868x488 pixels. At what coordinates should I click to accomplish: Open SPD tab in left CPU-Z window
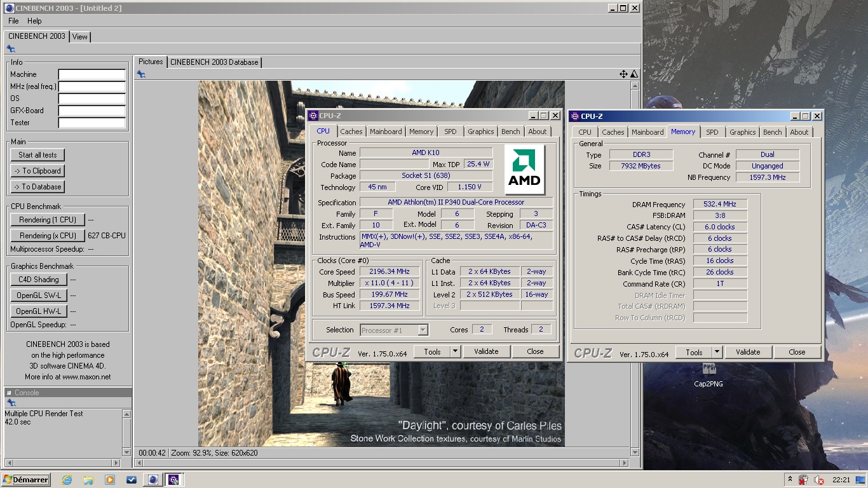point(451,132)
